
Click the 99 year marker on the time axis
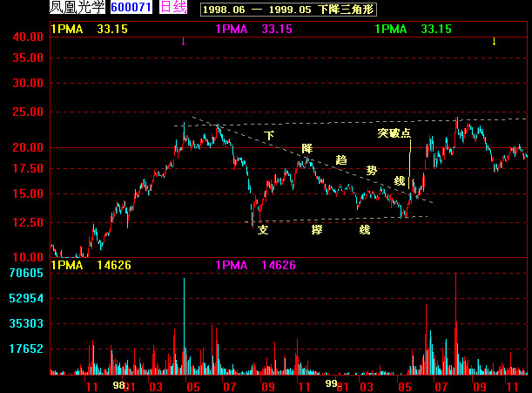point(331,383)
